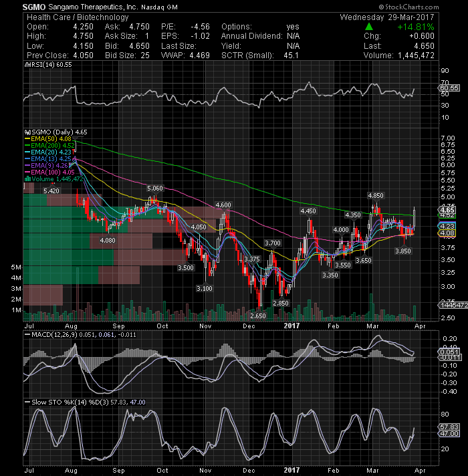Click the 3.650 low price annotation
The image size is (468, 476).
363,261
